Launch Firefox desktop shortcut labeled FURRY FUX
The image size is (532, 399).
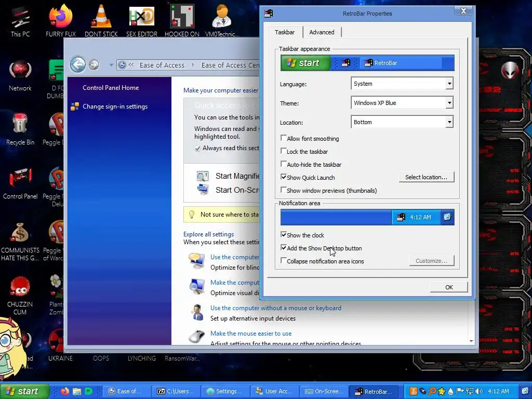coord(60,20)
